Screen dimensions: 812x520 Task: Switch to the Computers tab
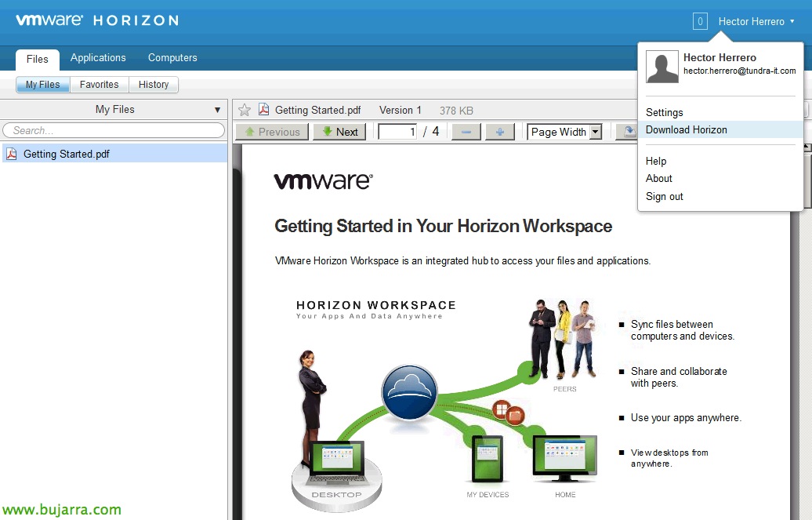[x=172, y=57]
